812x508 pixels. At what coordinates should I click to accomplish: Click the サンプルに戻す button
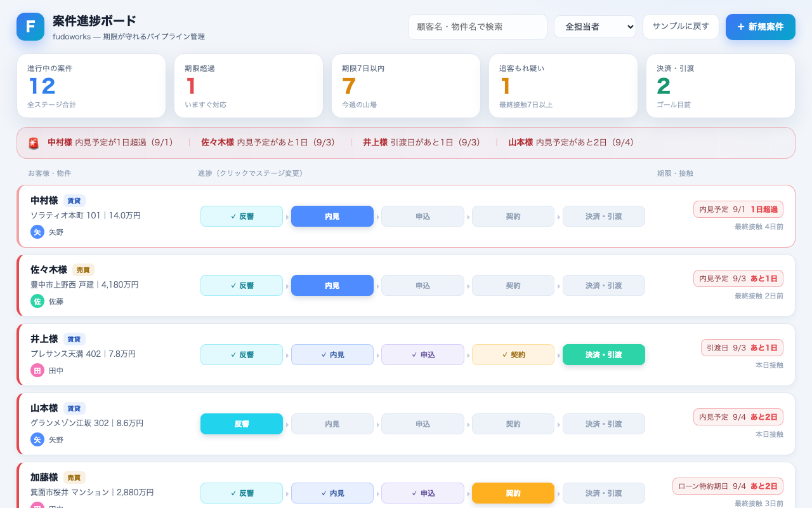pos(681,27)
